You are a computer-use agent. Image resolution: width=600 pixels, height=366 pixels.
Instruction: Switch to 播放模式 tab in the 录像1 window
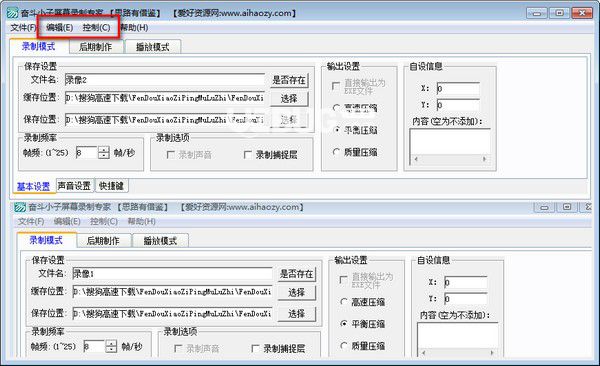click(x=160, y=241)
